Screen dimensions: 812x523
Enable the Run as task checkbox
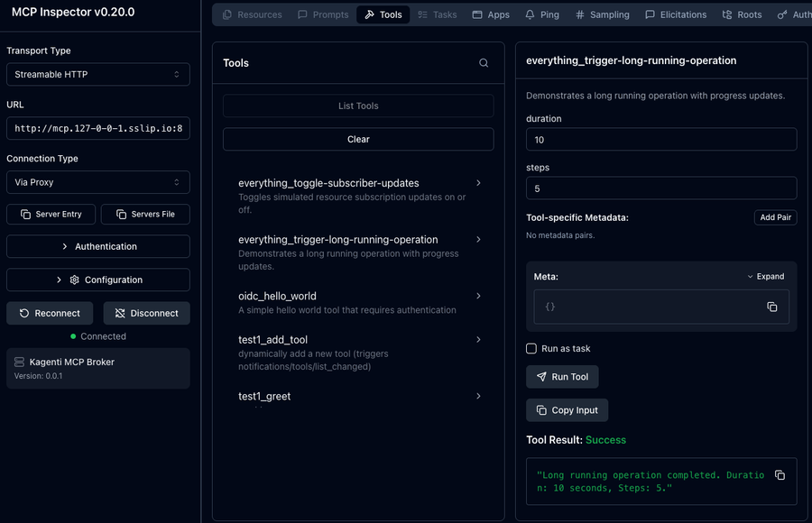coord(531,347)
